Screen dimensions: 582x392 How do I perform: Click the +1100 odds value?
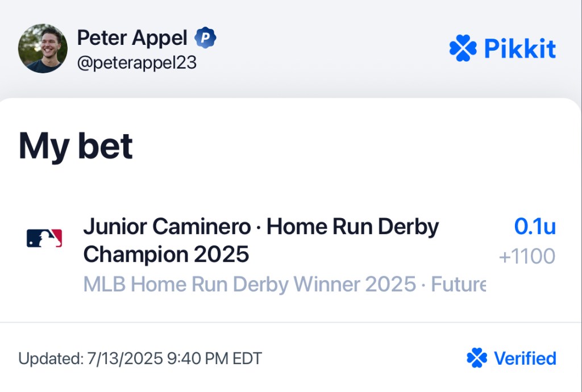coord(527,257)
